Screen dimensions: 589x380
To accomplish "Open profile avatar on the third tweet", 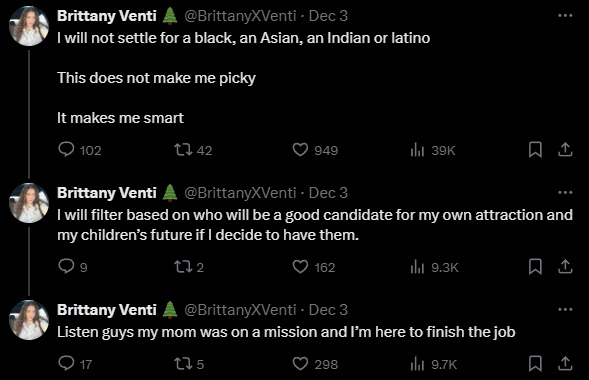I will coord(29,320).
